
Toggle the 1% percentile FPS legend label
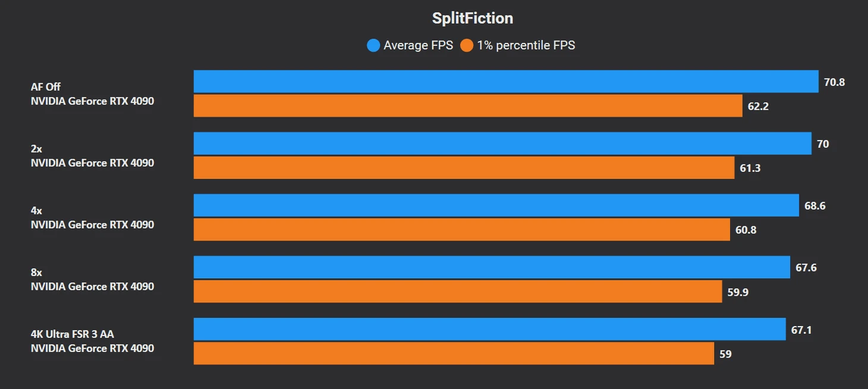tap(526, 45)
